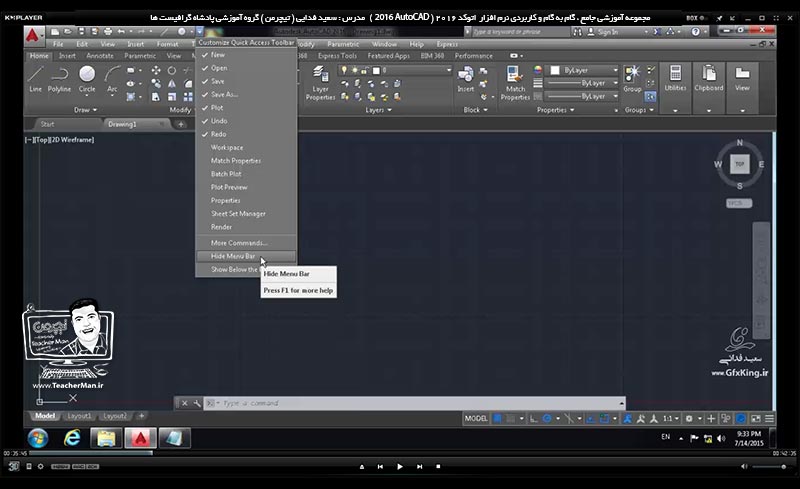The height and width of the screenshot is (489, 800).
Task: Open Windows Explorer folder in taskbar
Action: pyautogui.click(x=106, y=438)
